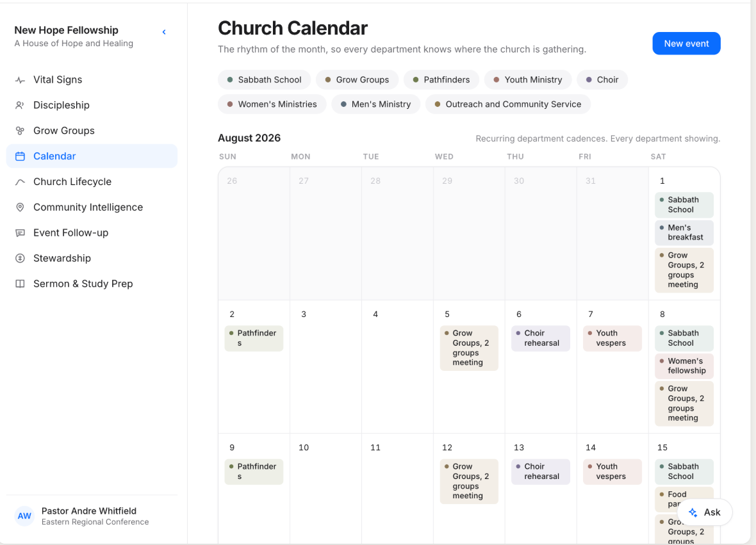Open Choir rehearsal on August 13
The image size is (756, 545).
click(541, 472)
